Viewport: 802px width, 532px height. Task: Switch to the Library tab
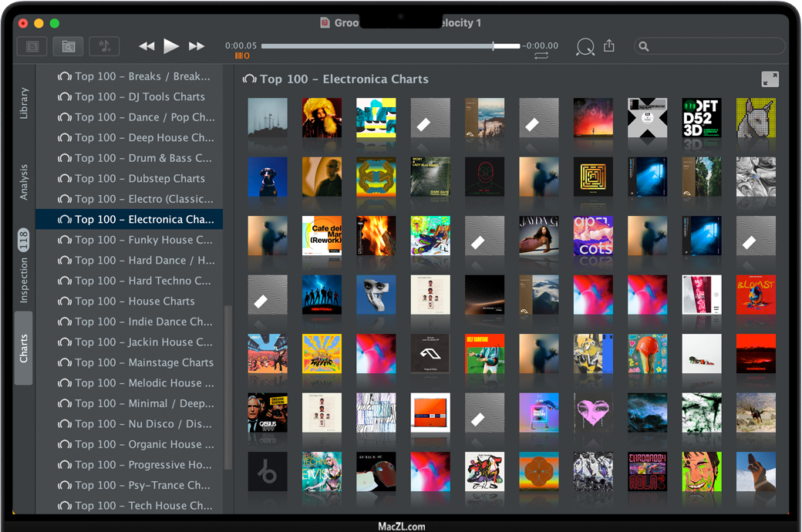tap(24, 103)
